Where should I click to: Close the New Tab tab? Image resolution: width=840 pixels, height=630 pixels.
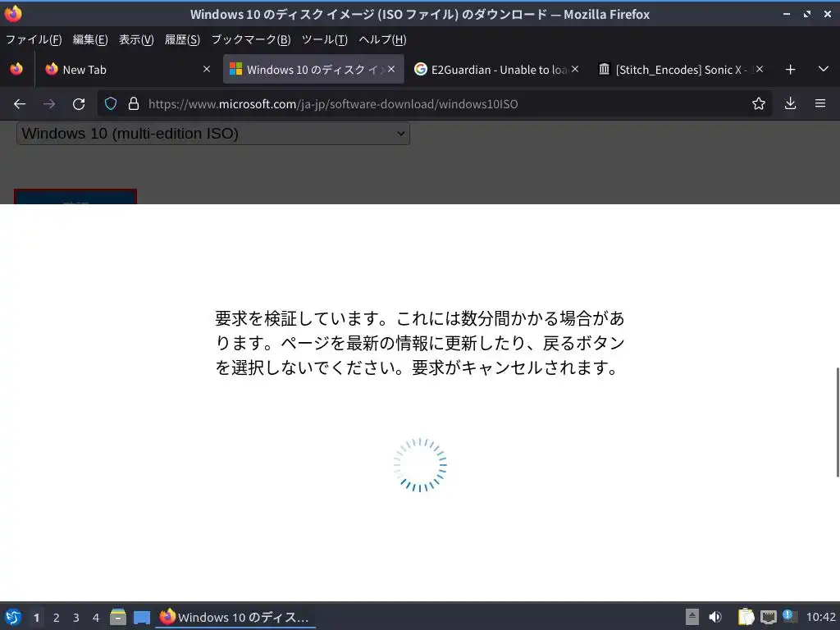206,69
